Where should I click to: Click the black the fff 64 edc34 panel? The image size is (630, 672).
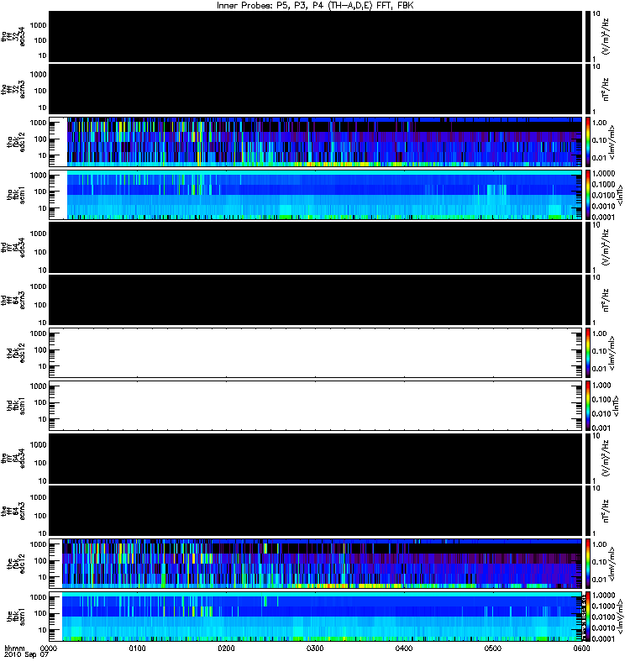click(316, 458)
